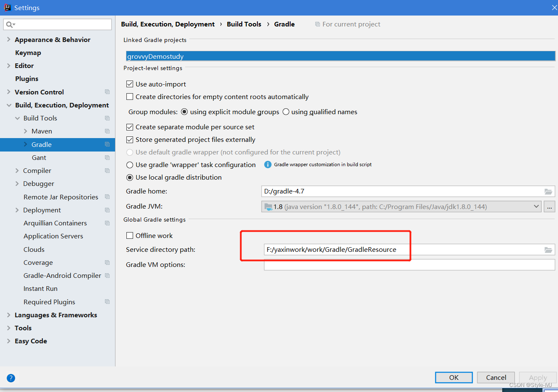This screenshot has height=392, width=558.
Task: Select Use gradle 'wrapper' task configuration
Action: 130,165
